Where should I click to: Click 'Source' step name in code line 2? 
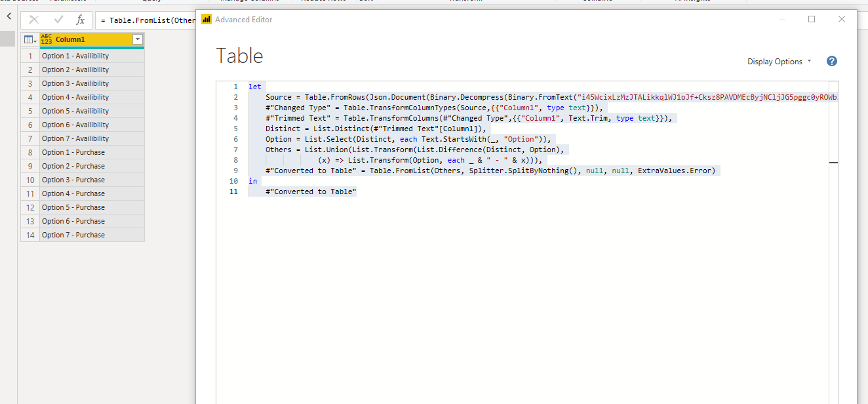(279, 97)
